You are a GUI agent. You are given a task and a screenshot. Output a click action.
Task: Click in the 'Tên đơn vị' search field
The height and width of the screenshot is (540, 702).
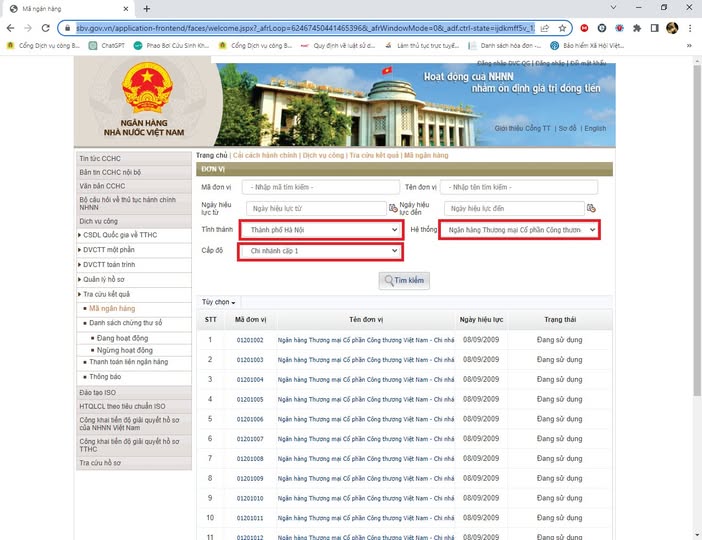pyautogui.click(x=518, y=187)
